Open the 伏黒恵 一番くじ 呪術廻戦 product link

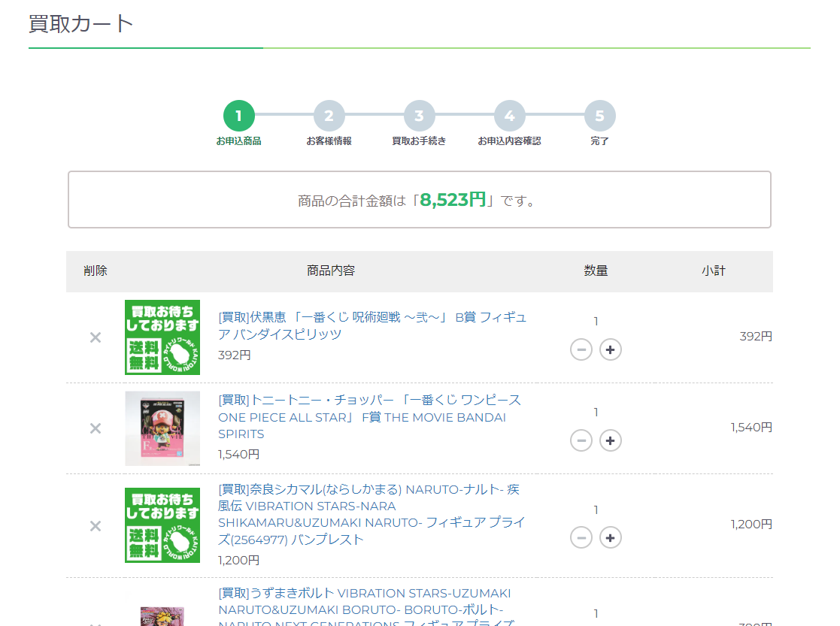click(372, 325)
